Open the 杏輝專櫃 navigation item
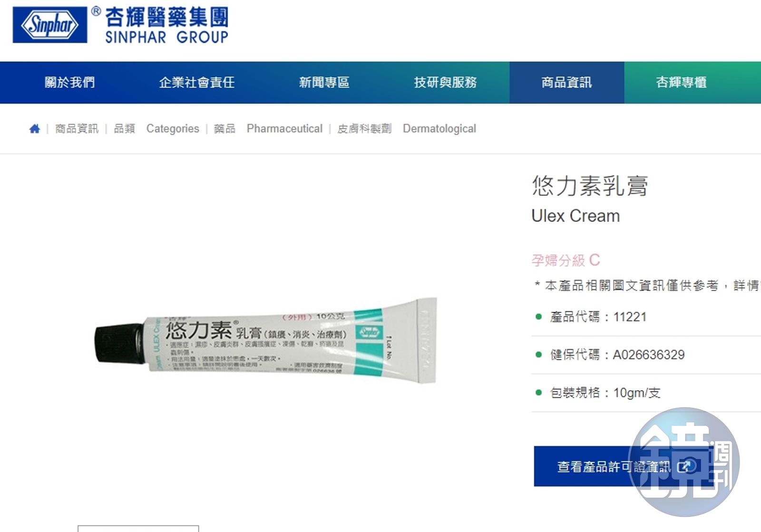 coord(681,82)
